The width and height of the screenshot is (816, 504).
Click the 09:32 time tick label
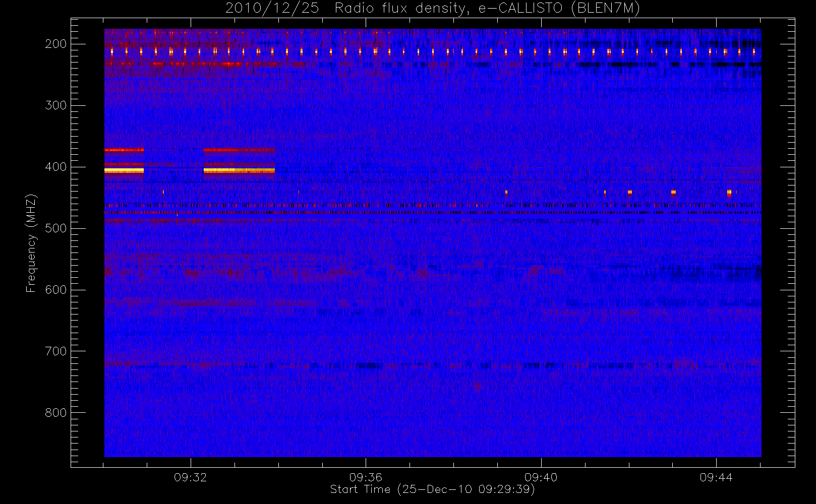click(x=191, y=477)
